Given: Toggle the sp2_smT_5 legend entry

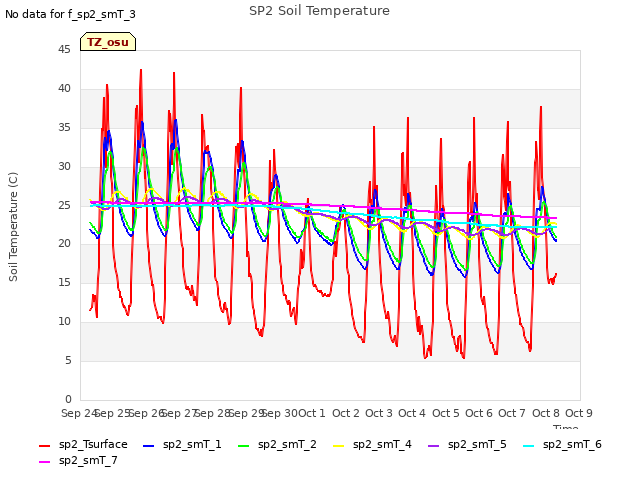Looking at the screenshot, I should pos(467,444).
